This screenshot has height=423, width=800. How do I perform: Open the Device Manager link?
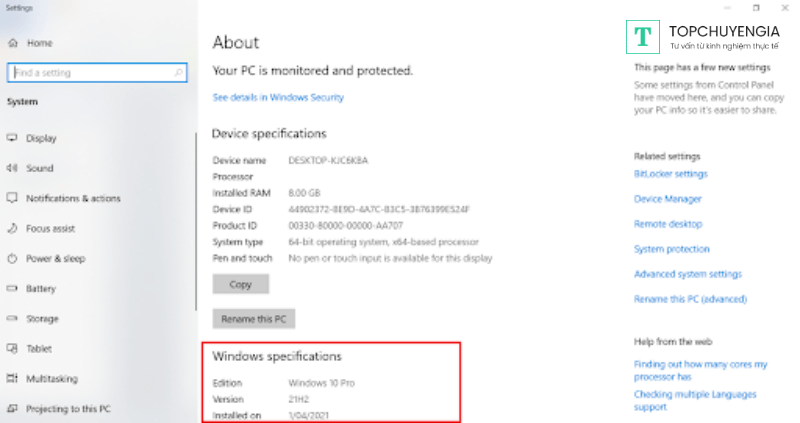point(668,199)
